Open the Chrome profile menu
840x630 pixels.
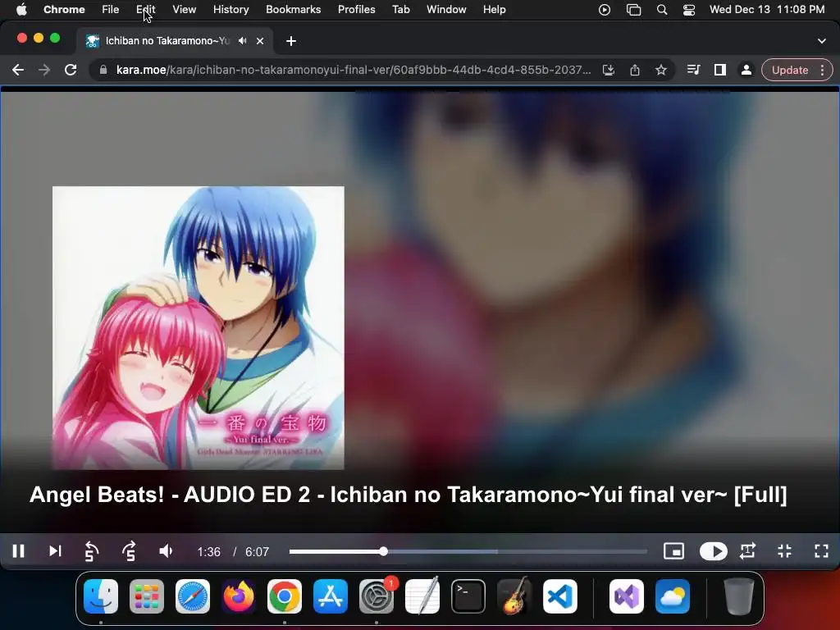tap(746, 70)
